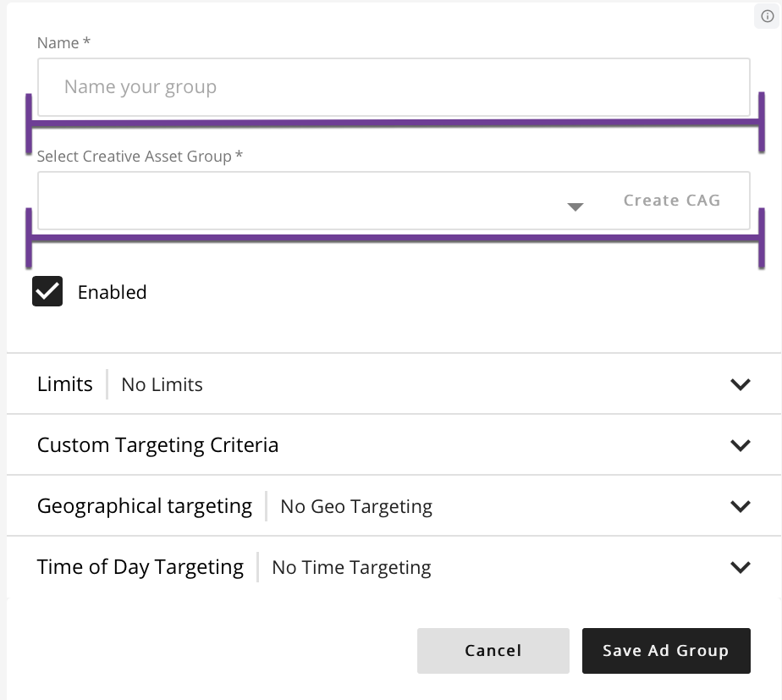Image resolution: width=782 pixels, height=700 pixels.
Task: Click the 'Time of Day Targeting' title
Action: [140, 567]
